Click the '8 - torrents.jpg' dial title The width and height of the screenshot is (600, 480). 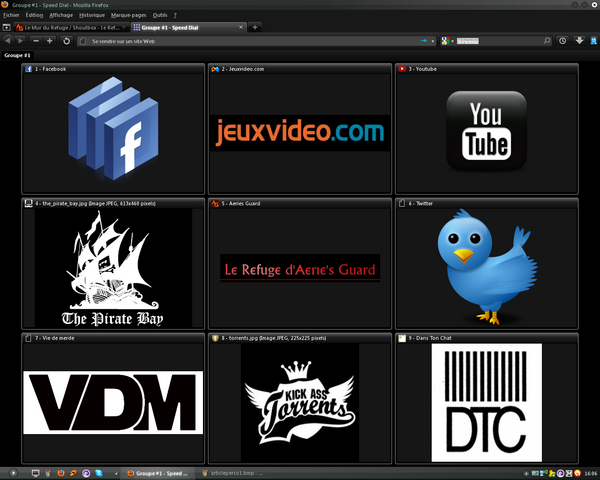[x=274, y=338]
